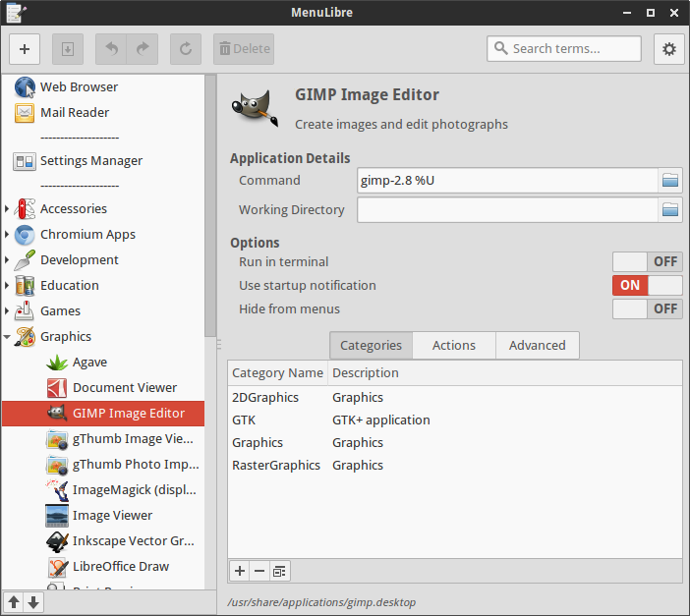
Task: Expand the Development category
Action: 7,260
